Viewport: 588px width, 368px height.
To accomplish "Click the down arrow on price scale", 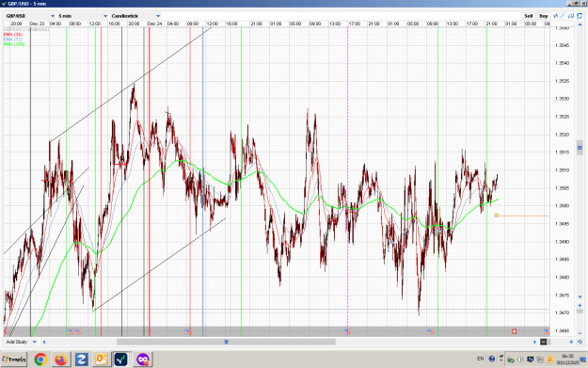I will coord(580,296).
